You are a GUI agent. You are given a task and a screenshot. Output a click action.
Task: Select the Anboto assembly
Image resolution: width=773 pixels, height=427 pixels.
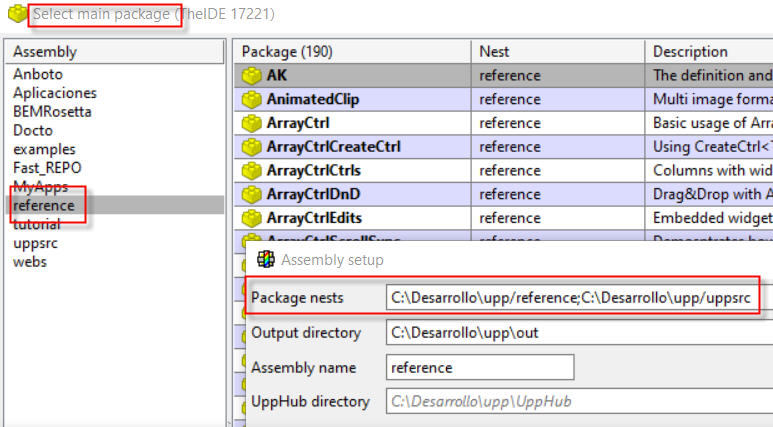(x=39, y=74)
